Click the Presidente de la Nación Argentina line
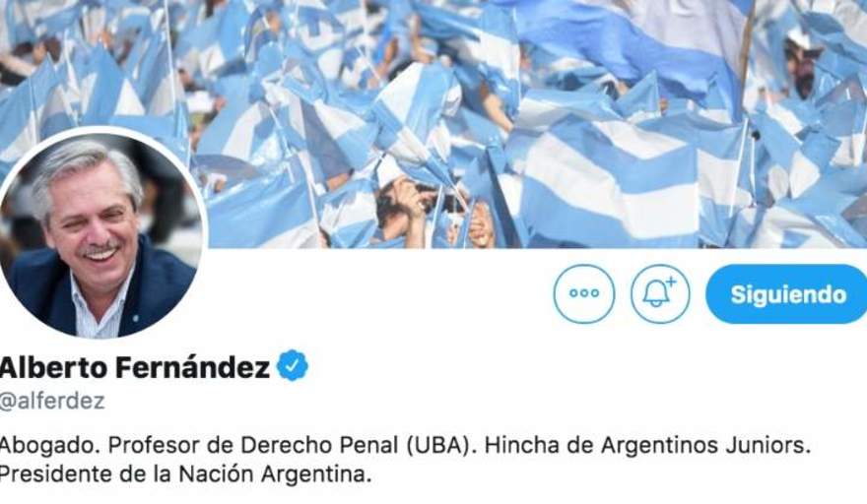Image resolution: width=867 pixels, height=504 pixels. click(x=185, y=474)
